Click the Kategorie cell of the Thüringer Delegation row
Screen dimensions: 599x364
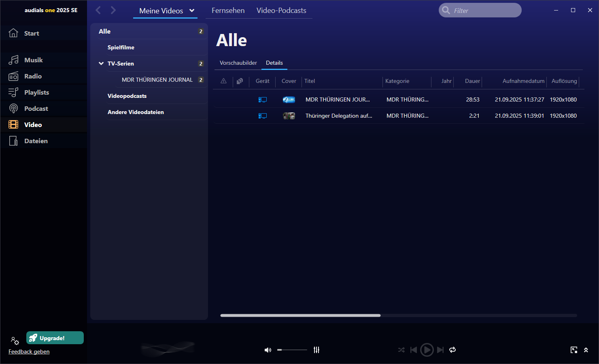click(x=407, y=116)
